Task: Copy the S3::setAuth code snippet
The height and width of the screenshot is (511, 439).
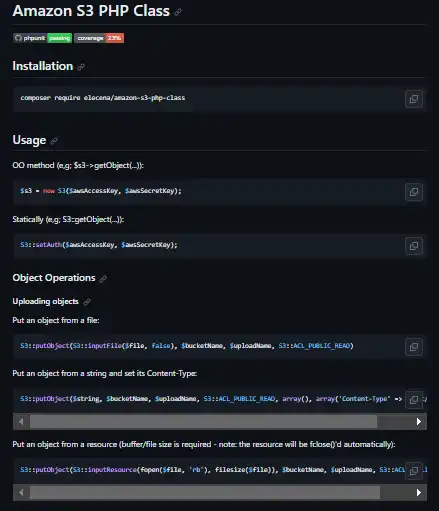Action: click(x=414, y=246)
